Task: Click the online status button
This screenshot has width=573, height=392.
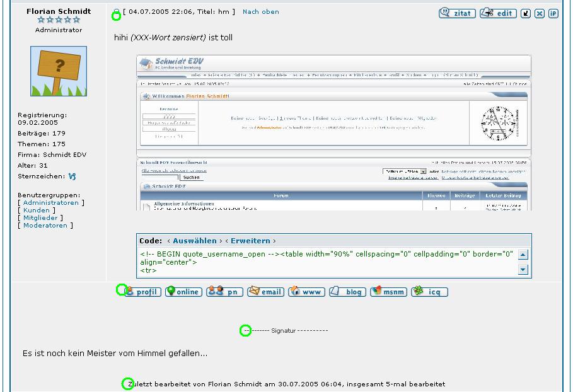Action: (183, 292)
